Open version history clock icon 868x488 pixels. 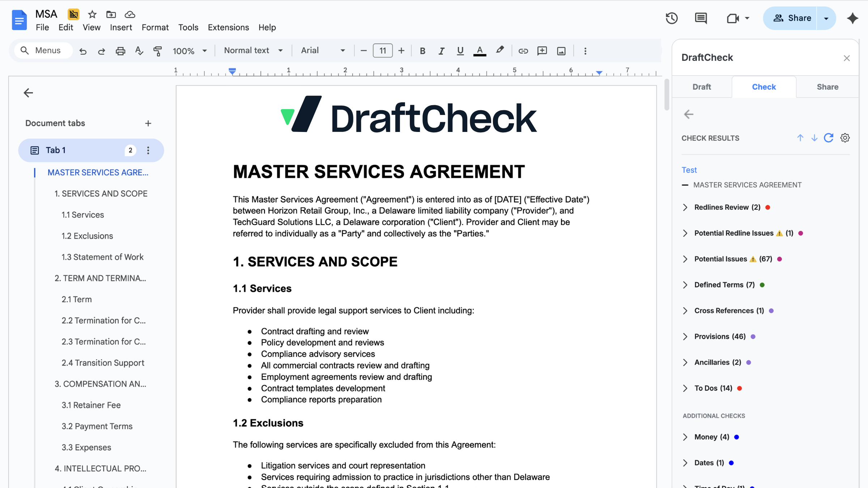671,18
